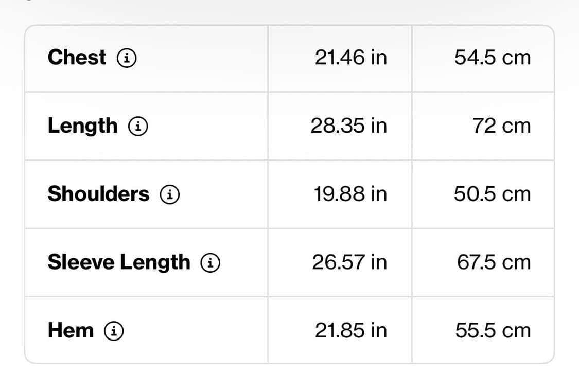Click the 26.57 in sleeve value

tap(349, 262)
